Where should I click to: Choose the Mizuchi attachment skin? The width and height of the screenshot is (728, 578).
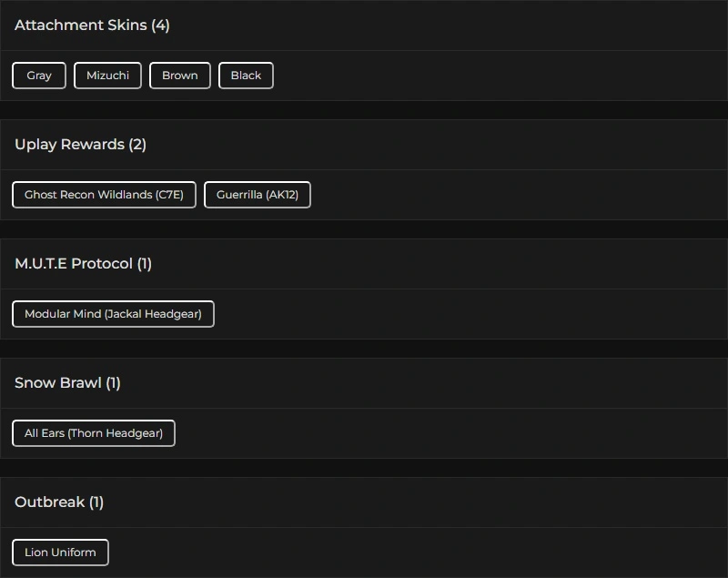coord(107,76)
